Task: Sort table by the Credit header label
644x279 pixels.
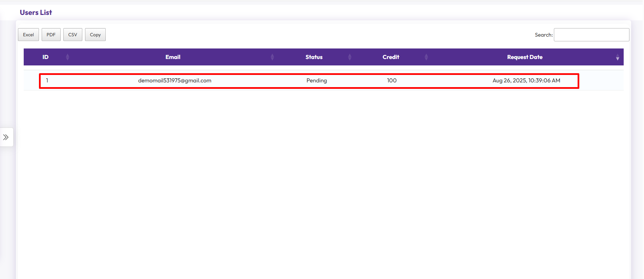Action: pyautogui.click(x=391, y=57)
